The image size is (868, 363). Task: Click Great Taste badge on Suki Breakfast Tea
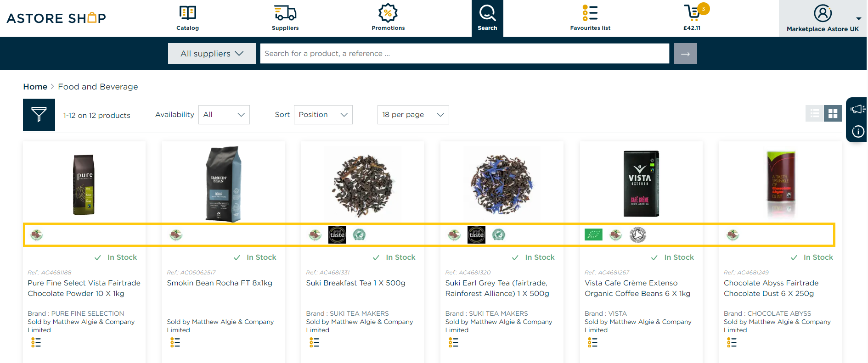coord(337,235)
